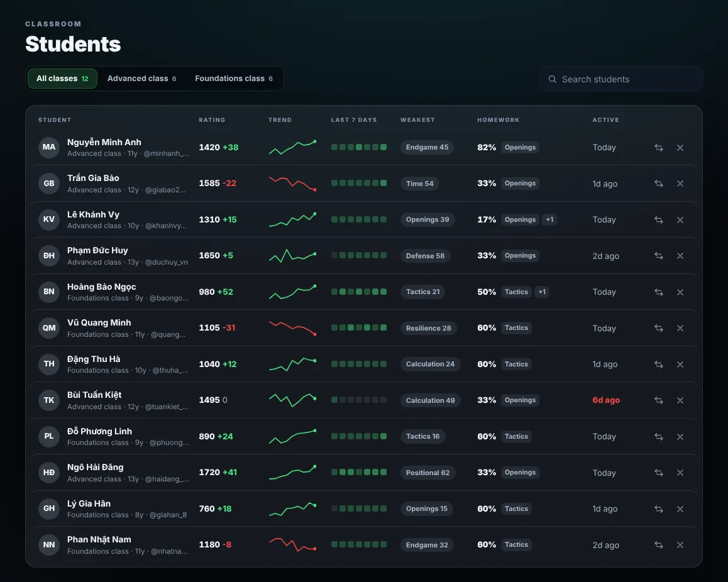Image resolution: width=728 pixels, height=582 pixels.
Task: Click the magnifier icon in the search box
Action: tap(552, 79)
